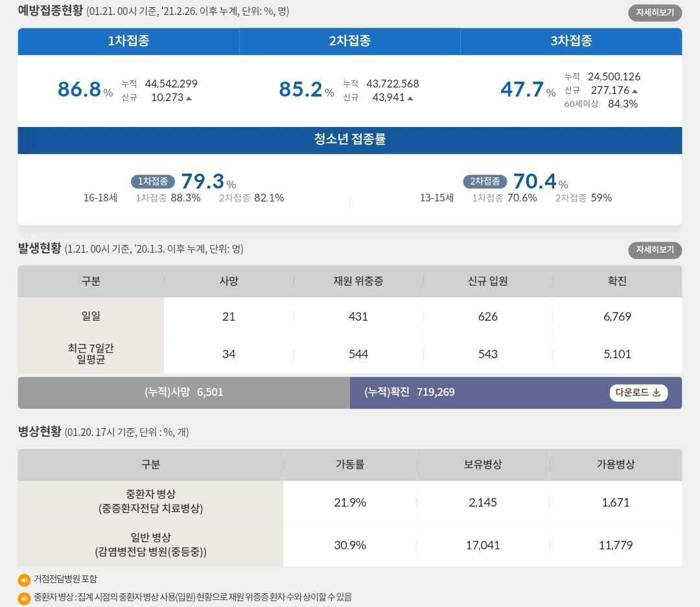Click the up arrow next to 43,941
This screenshot has height=607, width=700.
(x=410, y=98)
